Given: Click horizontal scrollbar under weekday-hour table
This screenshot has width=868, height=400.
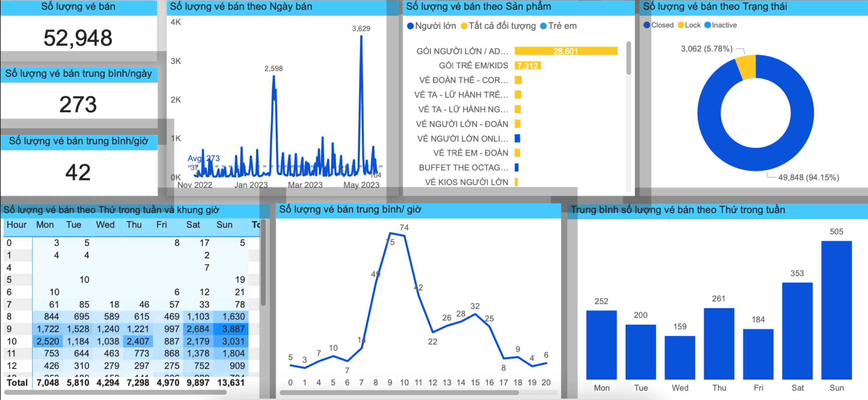Looking at the screenshot, I should tap(115, 392).
